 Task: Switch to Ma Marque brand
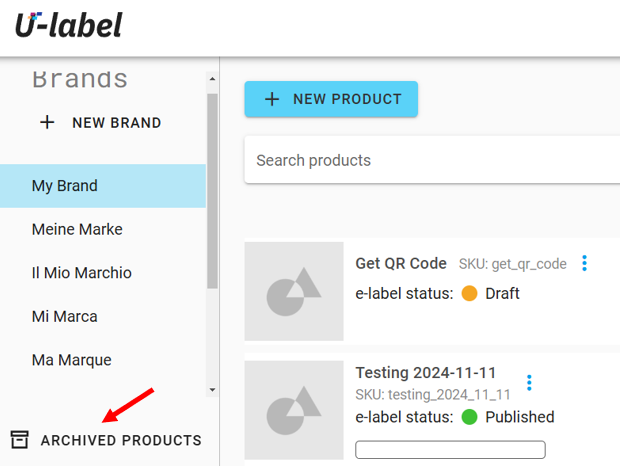point(72,360)
